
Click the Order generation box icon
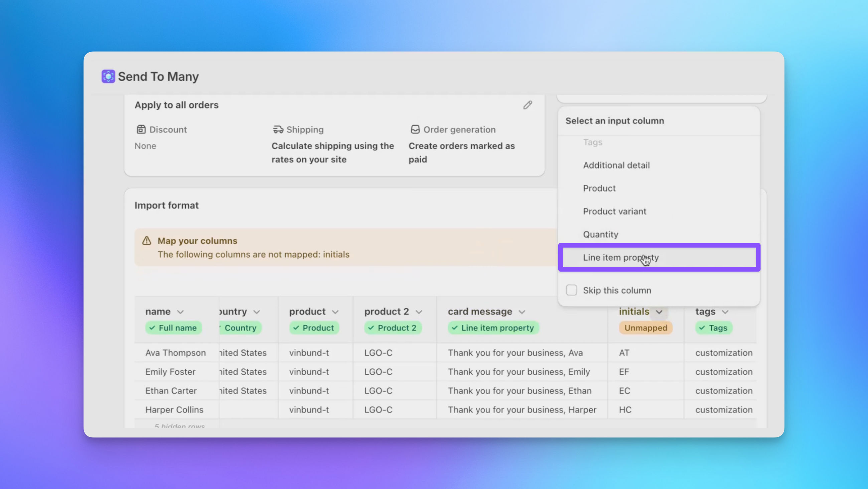(x=415, y=129)
